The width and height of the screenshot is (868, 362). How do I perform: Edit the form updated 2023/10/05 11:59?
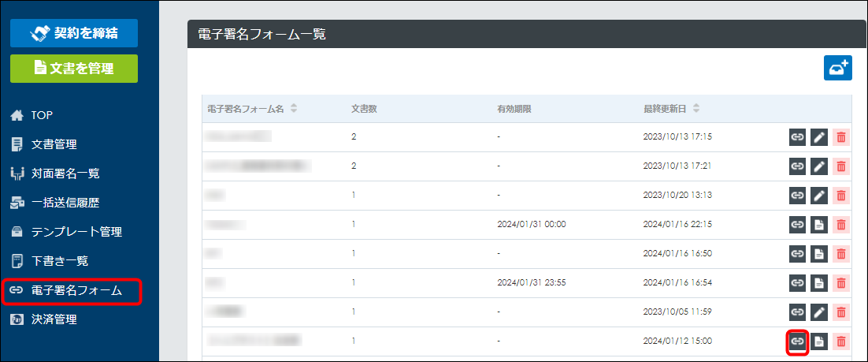pyautogui.click(x=819, y=312)
